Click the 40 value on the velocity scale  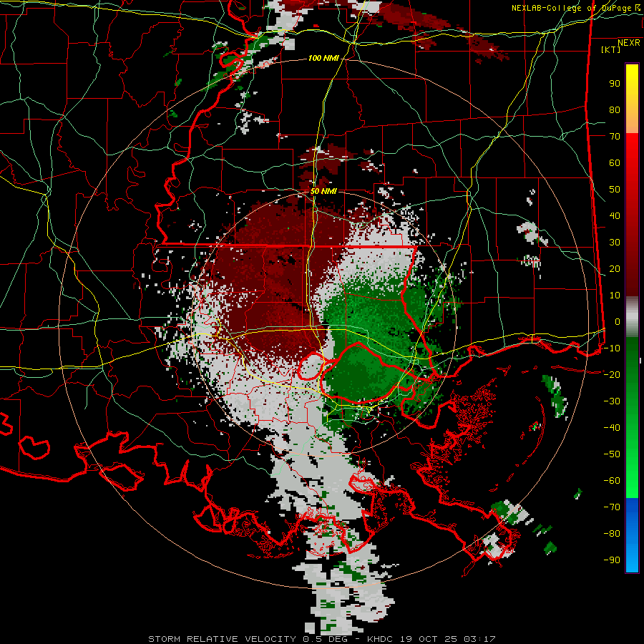tap(615, 216)
